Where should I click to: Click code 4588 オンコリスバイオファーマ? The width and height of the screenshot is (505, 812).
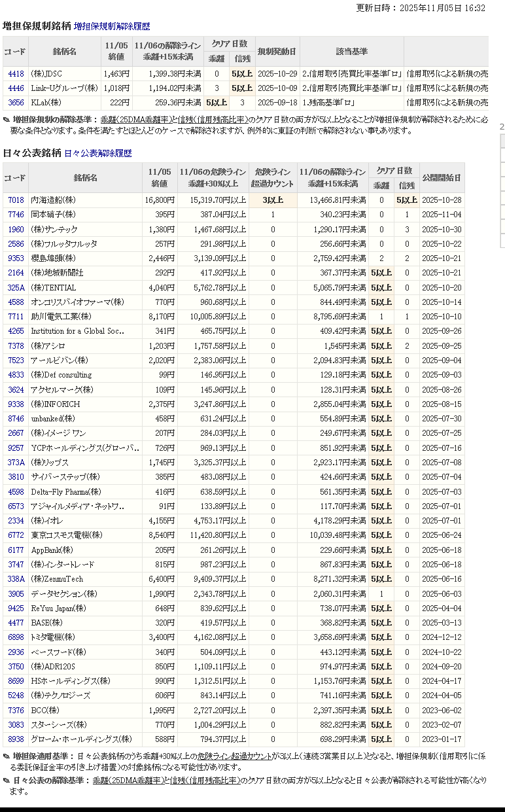click(16, 302)
